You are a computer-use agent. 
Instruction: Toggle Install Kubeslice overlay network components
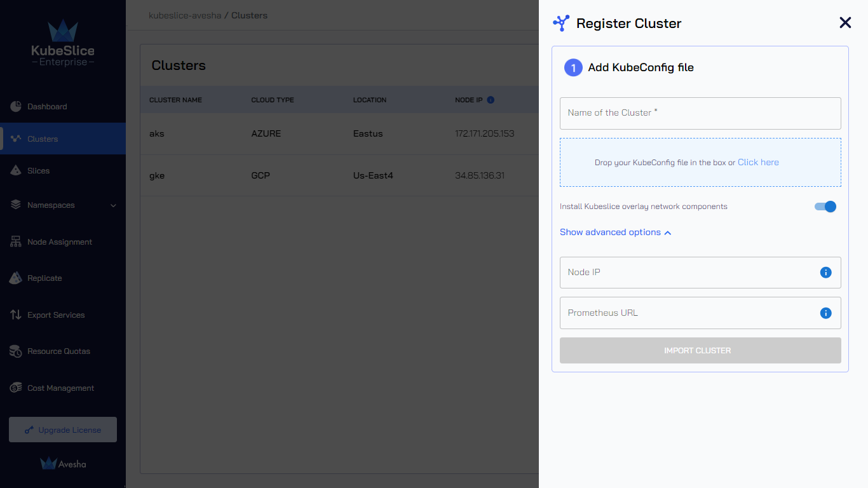(x=825, y=207)
